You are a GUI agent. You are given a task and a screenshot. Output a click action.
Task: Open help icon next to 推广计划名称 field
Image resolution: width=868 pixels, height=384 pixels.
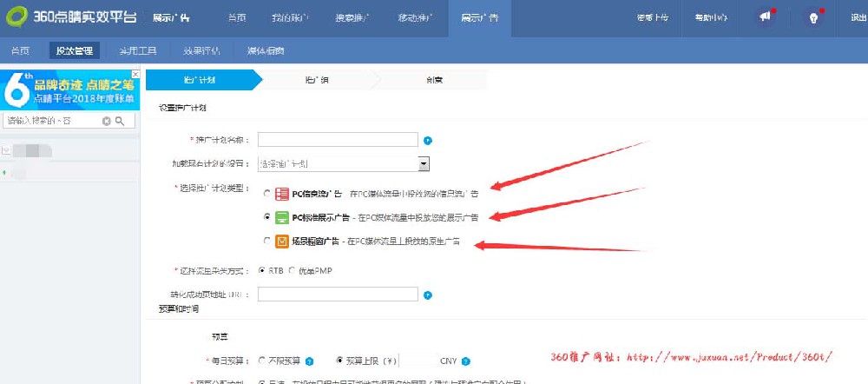click(x=427, y=140)
